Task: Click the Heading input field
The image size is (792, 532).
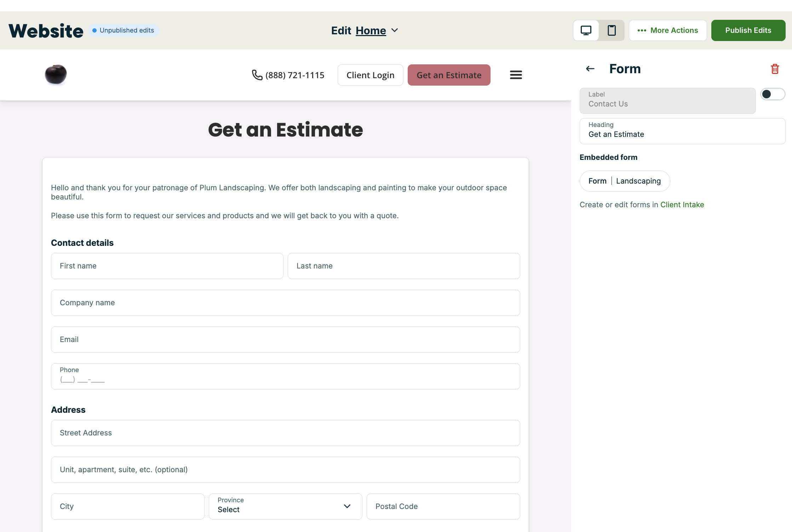Action: 682,131
